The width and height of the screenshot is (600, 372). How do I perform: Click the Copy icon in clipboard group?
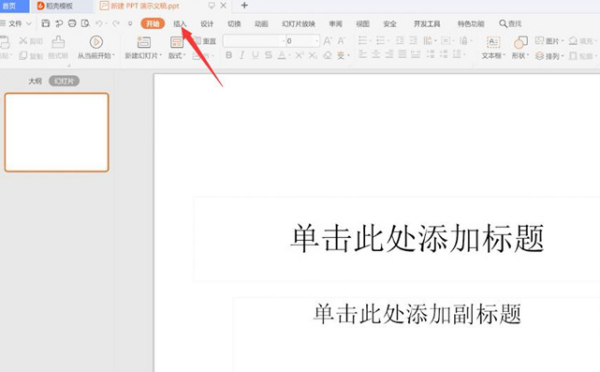tap(23, 55)
